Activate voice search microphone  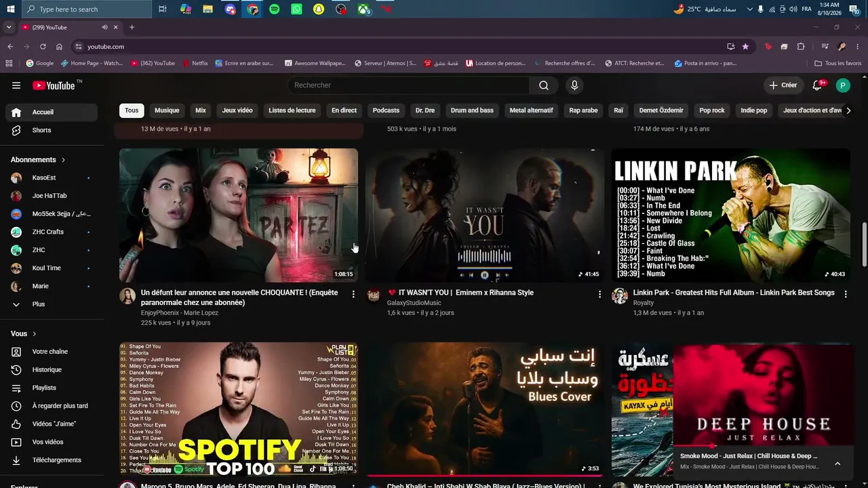point(574,85)
